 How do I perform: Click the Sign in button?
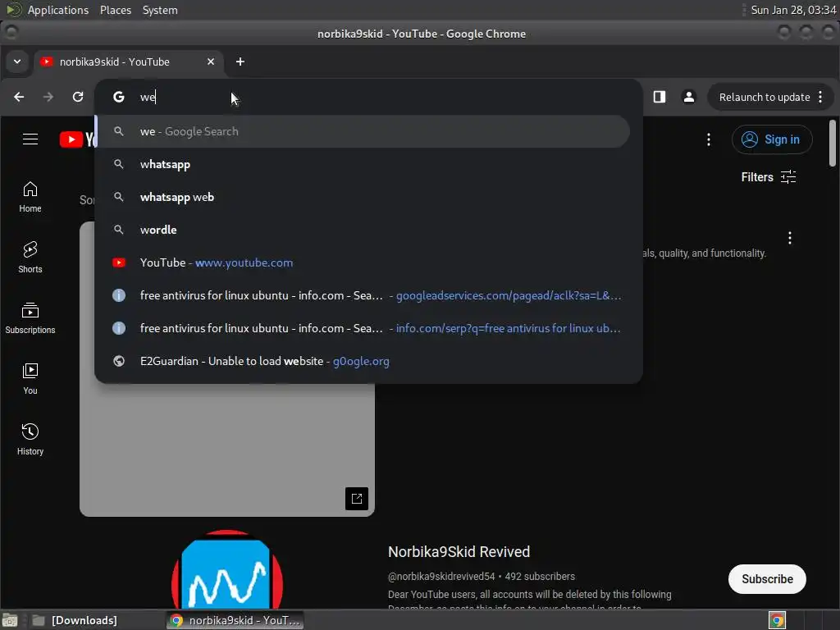click(772, 139)
